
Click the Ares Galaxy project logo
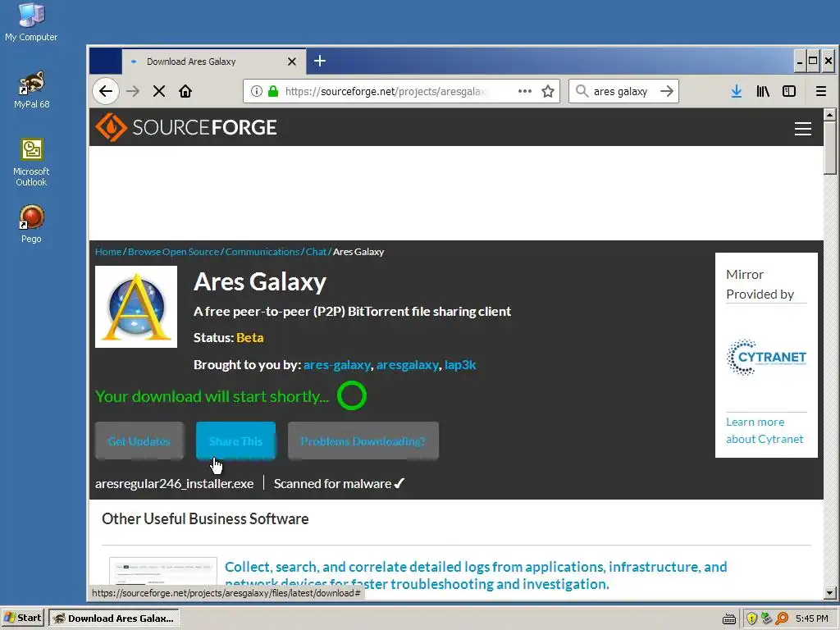[136, 307]
